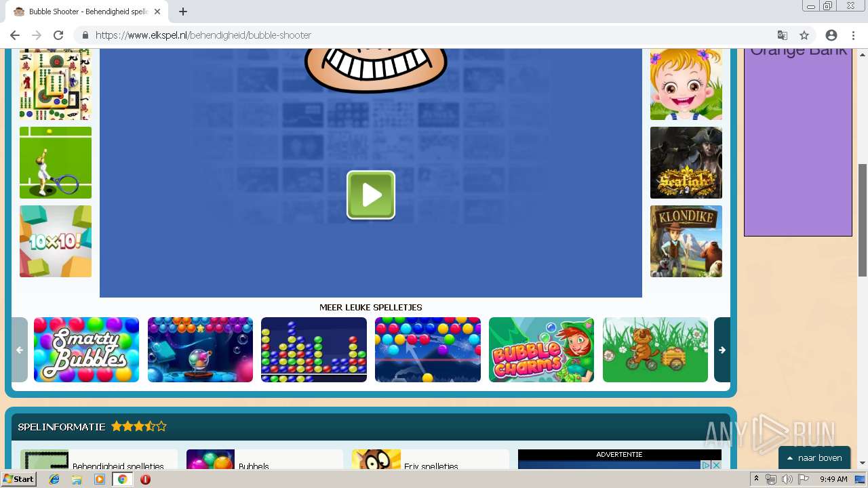Click the Orange Bank ad banner
868x488 pixels.
coord(798,142)
